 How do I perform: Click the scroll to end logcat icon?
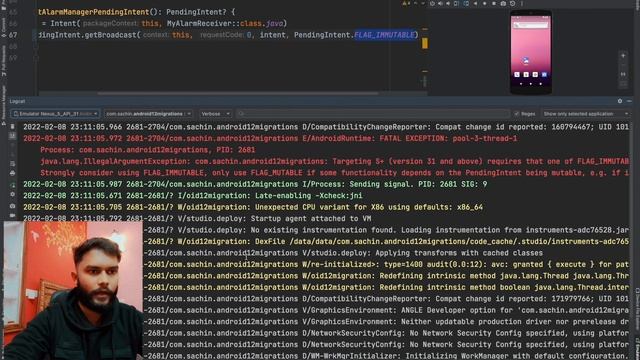[12, 136]
